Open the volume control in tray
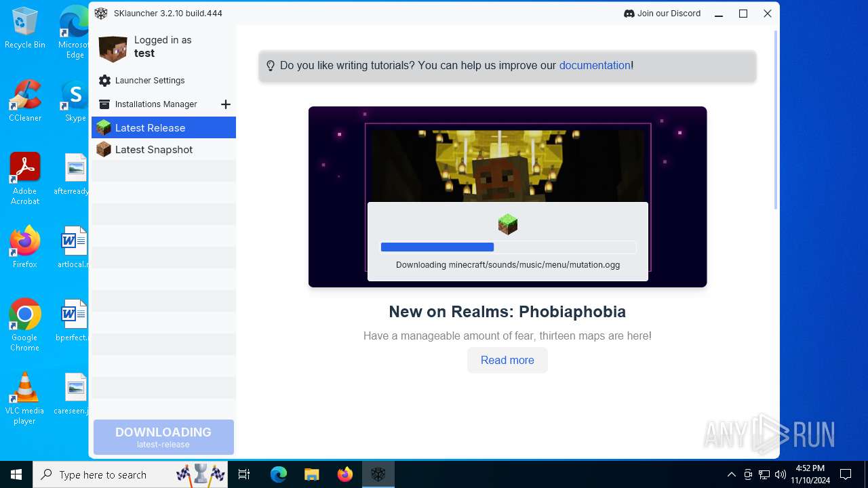 pos(780,474)
